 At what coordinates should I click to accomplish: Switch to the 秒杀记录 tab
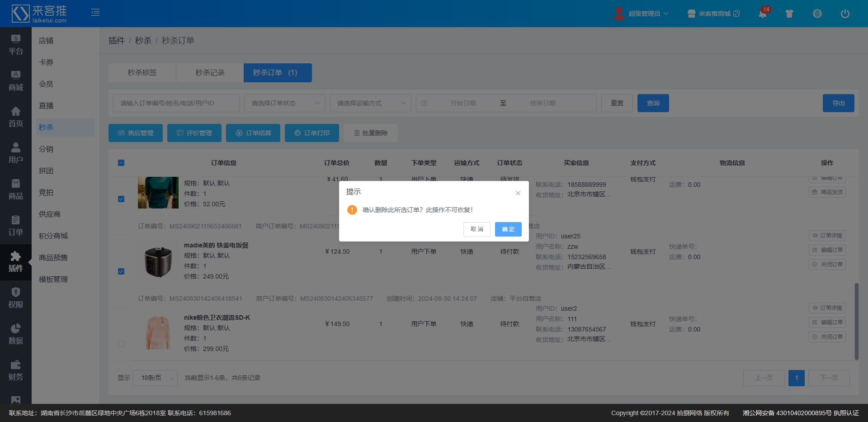click(210, 73)
